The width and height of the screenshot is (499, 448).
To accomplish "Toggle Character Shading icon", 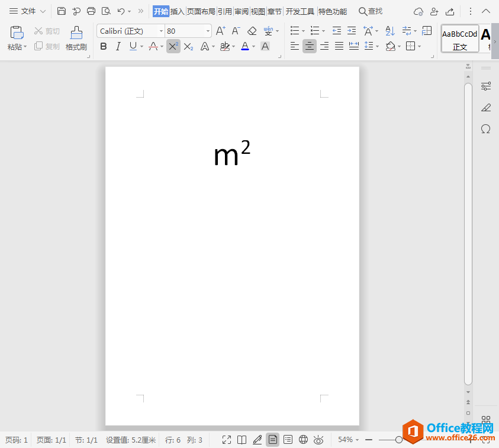I will [x=265, y=46].
